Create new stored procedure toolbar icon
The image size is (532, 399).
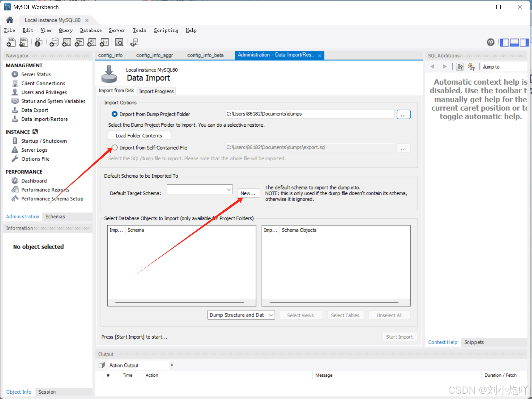point(92,42)
